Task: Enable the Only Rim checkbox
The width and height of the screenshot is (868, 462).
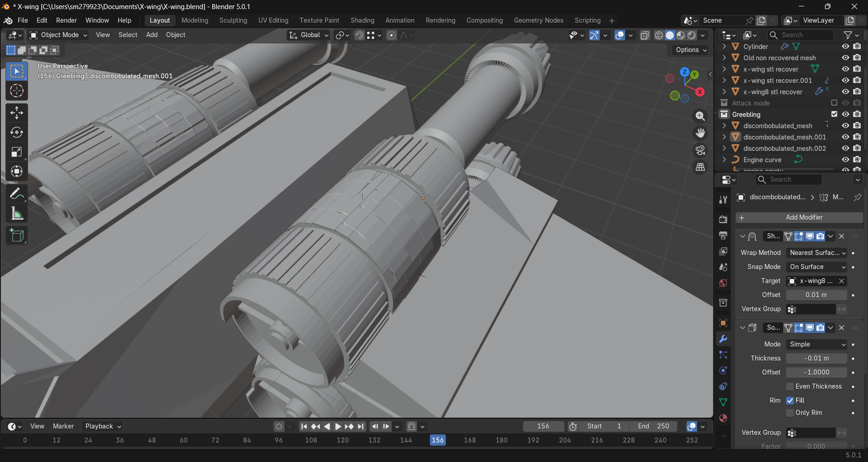Action: (790, 413)
